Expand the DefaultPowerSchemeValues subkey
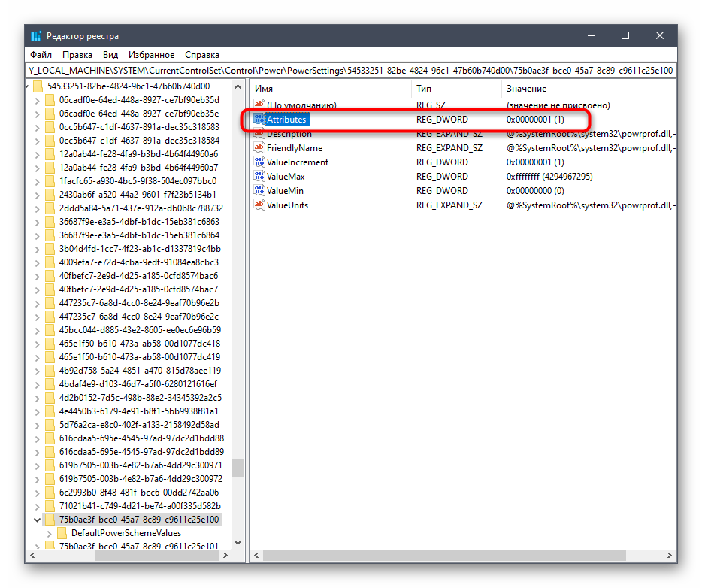 pyautogui.click(x=50, y=533)
